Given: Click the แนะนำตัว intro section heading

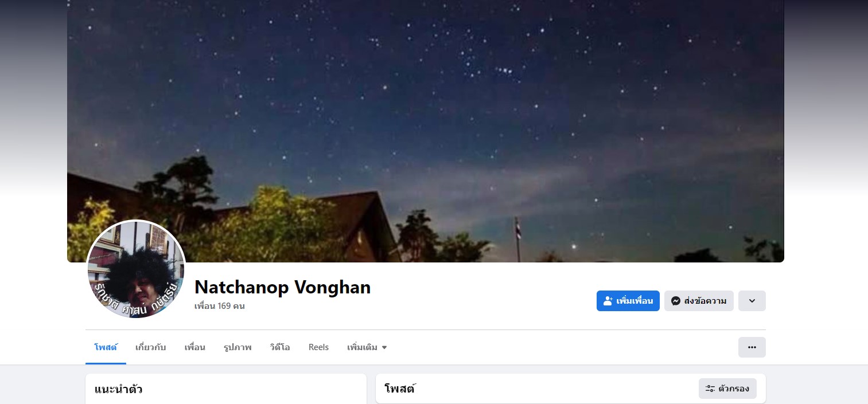Looking at the screenshot, I should 119,390.
